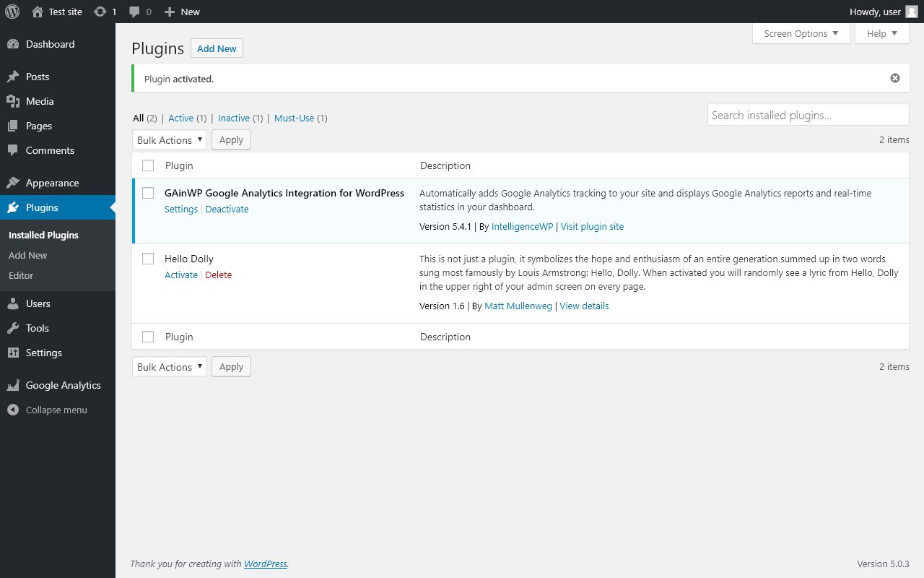Check the GAinWP Google Analytics plugin checkbox
Screen dimensions: 924x578
click(148, 193)
